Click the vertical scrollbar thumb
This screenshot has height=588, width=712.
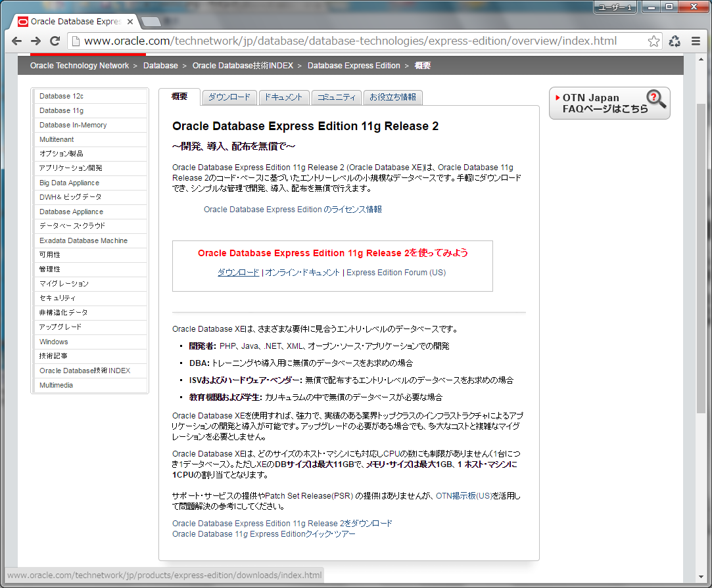tap(701, 258)
